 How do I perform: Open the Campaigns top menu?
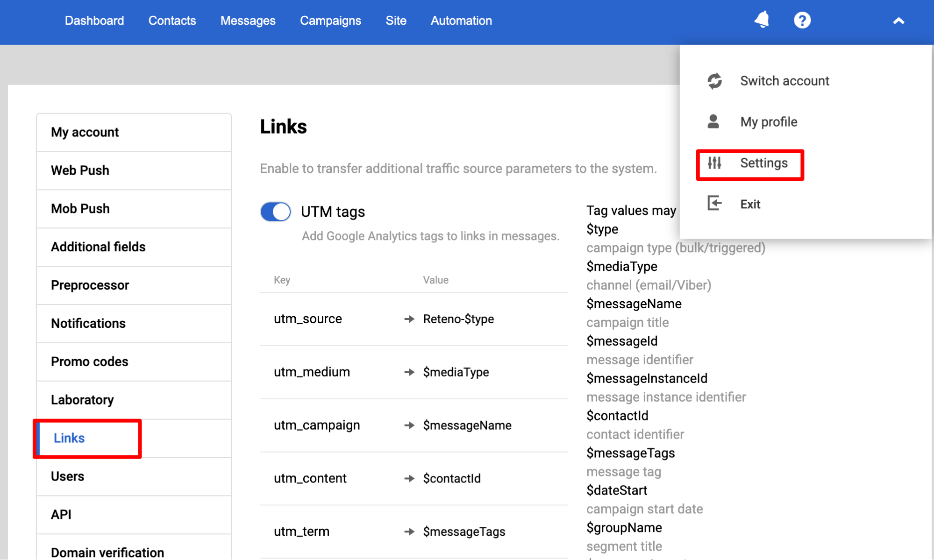pyautogui.click(x=330, y=21)
